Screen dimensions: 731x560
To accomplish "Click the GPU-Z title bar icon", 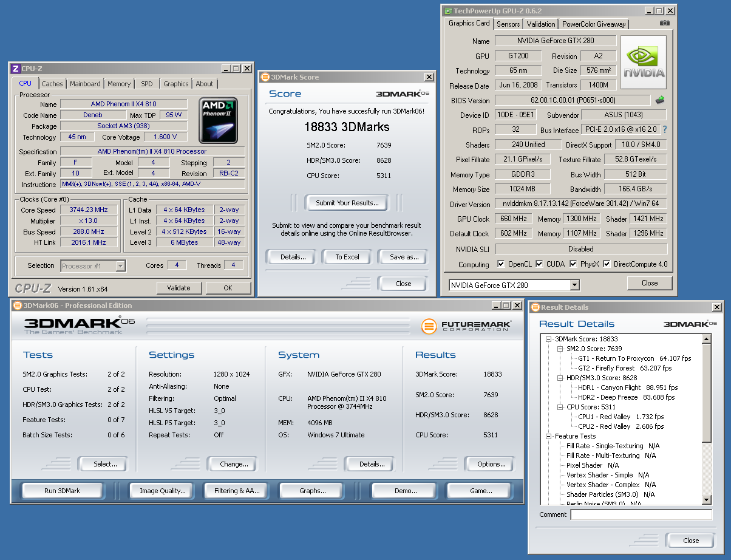I will (x=448, y=11).
